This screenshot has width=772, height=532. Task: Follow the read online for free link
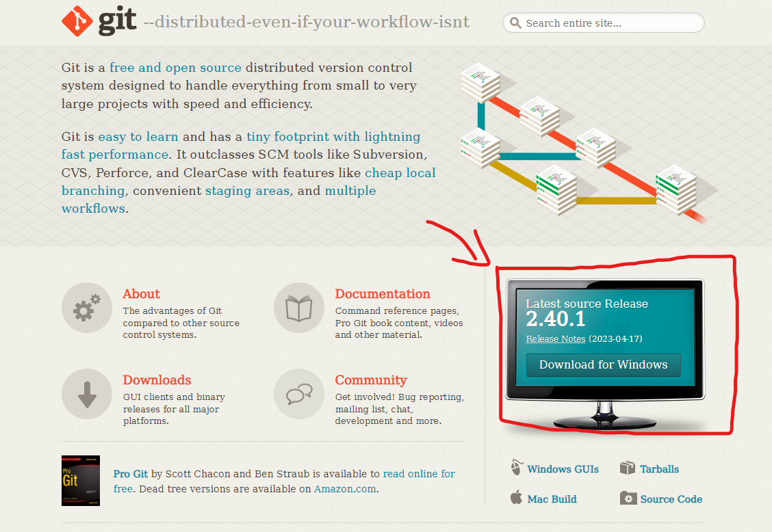pos(419,474)
